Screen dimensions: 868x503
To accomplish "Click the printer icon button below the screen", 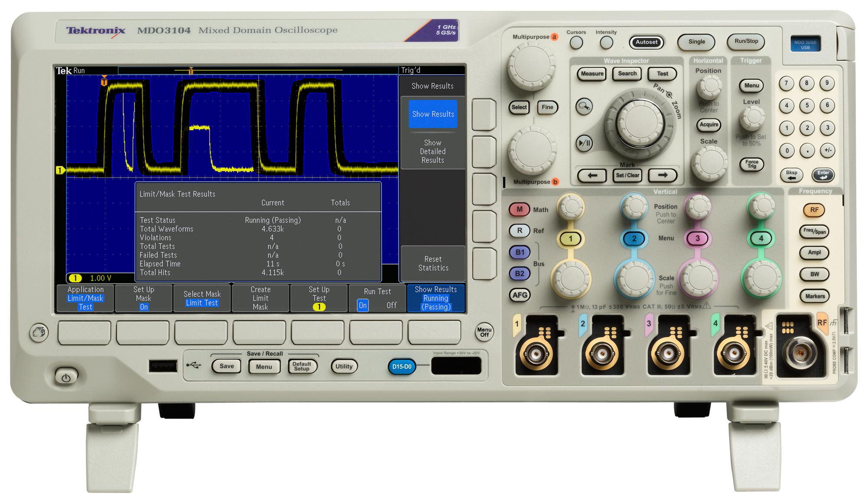I will 39,333.
